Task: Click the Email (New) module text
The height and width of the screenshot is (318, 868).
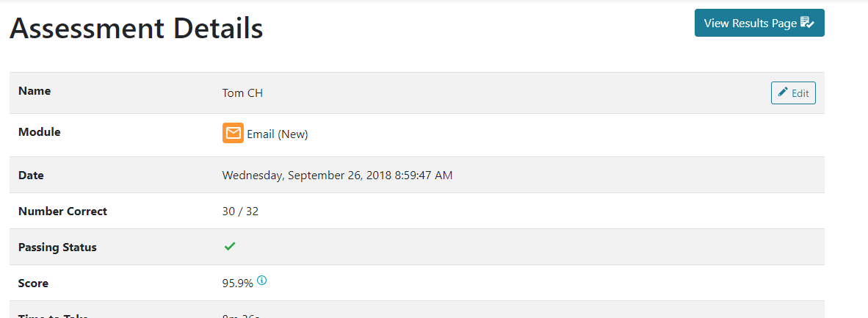Action: pyautogui.click(x=278, y=134)
